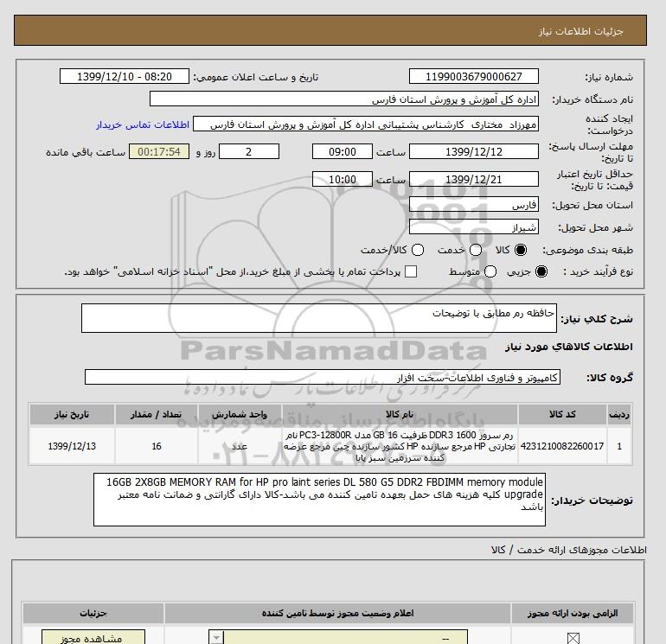Click the نام کالا column header
This screenshot has height=644, width=666.
point(400,414)
